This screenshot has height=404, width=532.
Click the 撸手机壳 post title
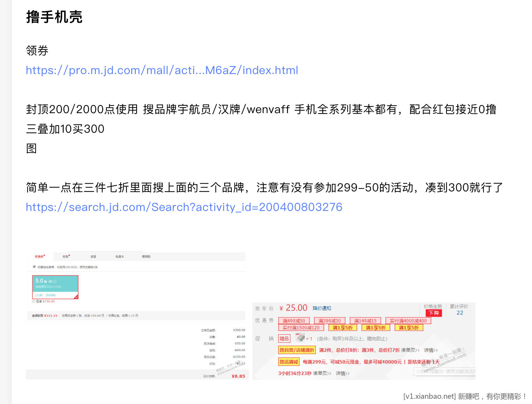(54, 17)
